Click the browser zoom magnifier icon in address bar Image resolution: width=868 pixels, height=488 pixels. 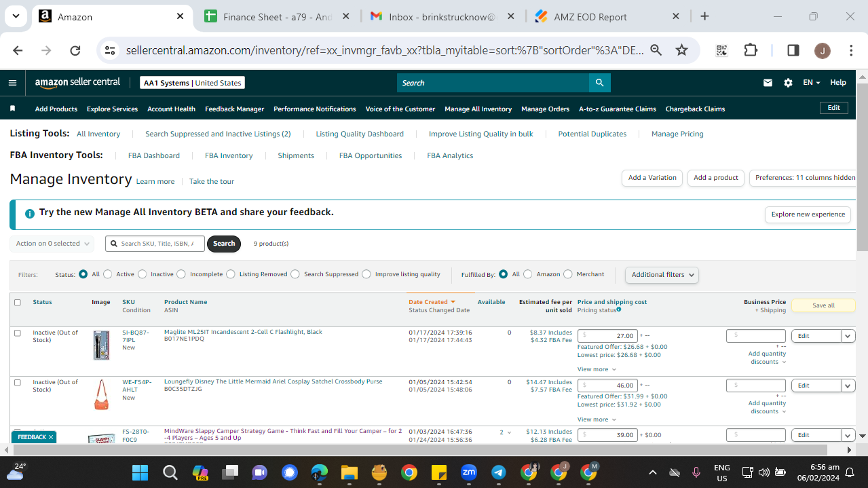(656, 50)
